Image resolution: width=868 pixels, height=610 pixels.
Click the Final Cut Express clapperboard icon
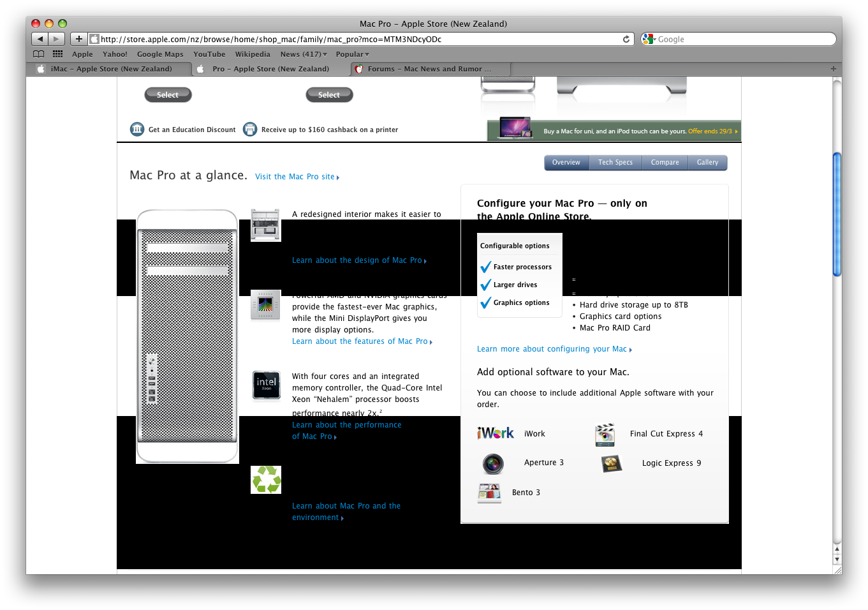tap(605, 435)
